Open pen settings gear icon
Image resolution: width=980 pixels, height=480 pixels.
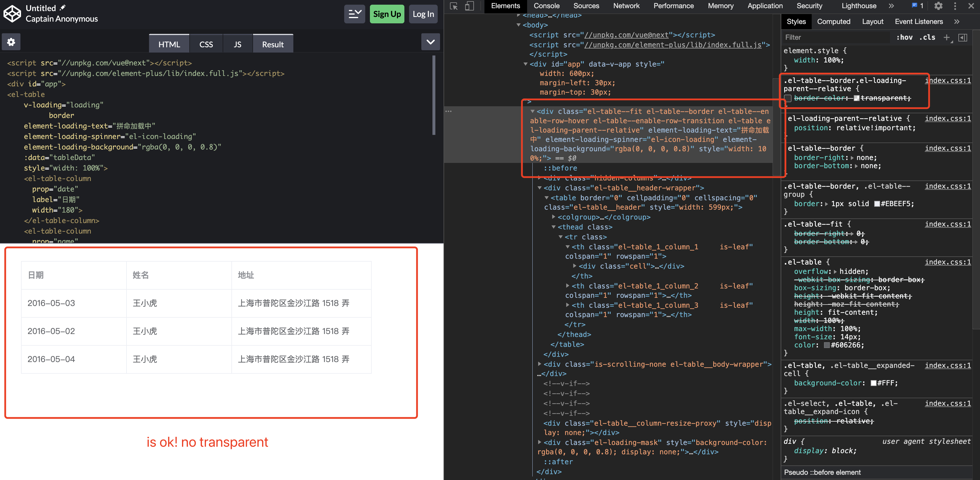[x=11, y=42]
